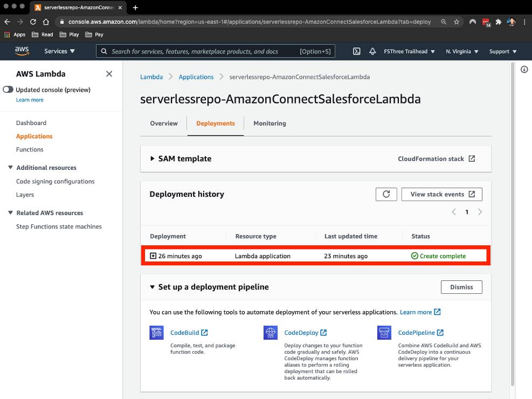Click the page vertical scrollbar
The image size is (532, 399).
click(x=513, y=224)
